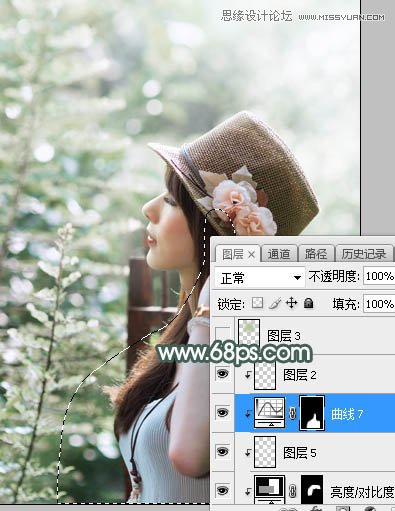395x511 pixels.
Task: Click the clipping arrow on 亮度/对比度 layer
Action: click(x=248, y=491)
